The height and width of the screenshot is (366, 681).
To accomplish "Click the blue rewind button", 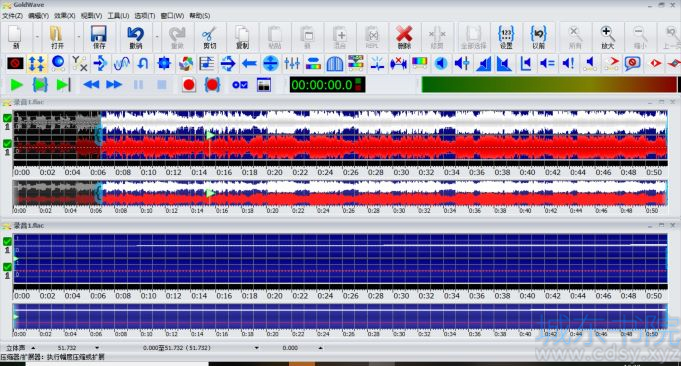I will pos(91,85).
